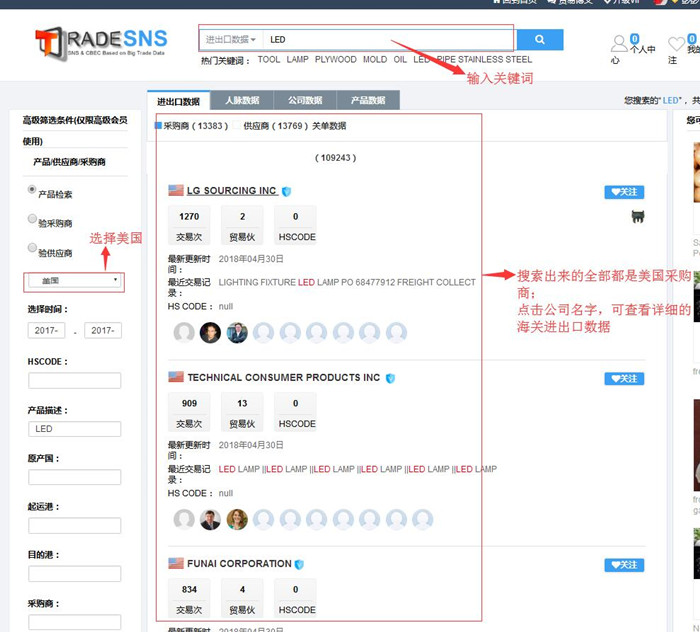Open second contact photo under TECHNICAL CONSUMER PRODUCTS
The image size is (700, 632).
click(210, 519)
